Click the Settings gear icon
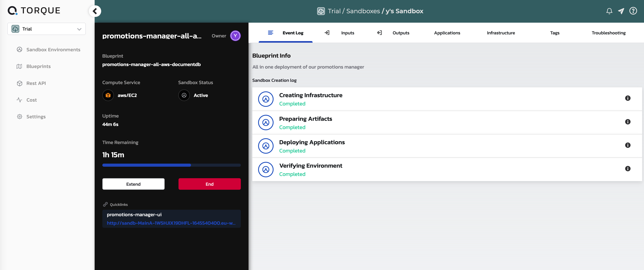Image resolution: width=644 pixels, height=270 pixels. (19, 117)
